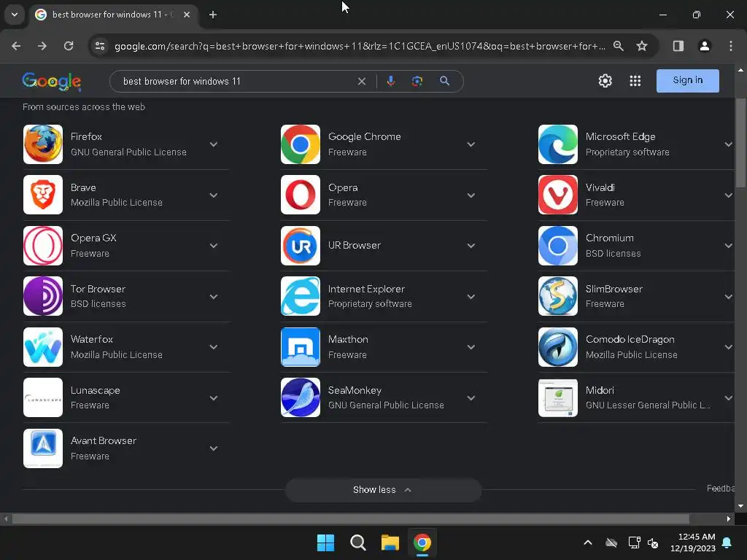Expand the Tor Browser entry

pyautogui.click(x=214, y=297)
